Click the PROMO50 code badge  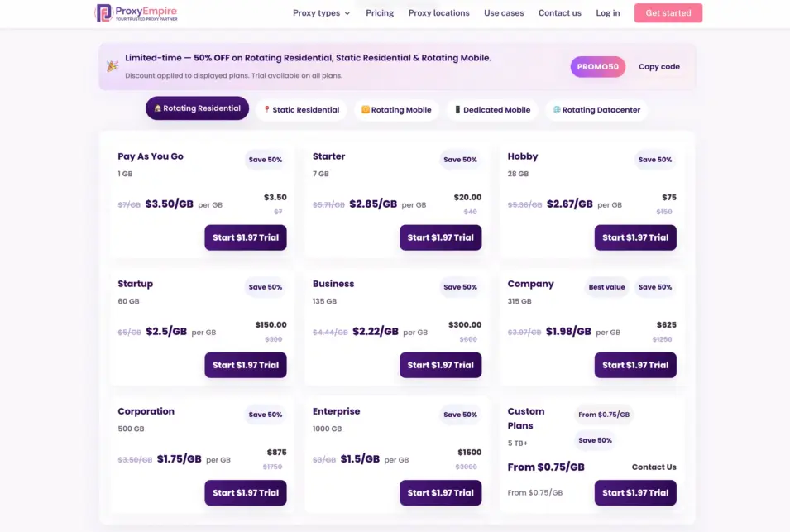click(597, 66)
